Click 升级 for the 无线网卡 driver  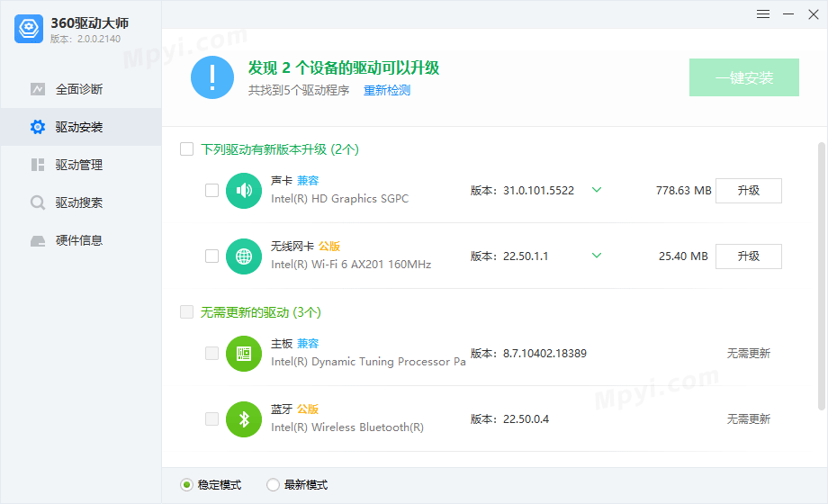tap(749, 256)
